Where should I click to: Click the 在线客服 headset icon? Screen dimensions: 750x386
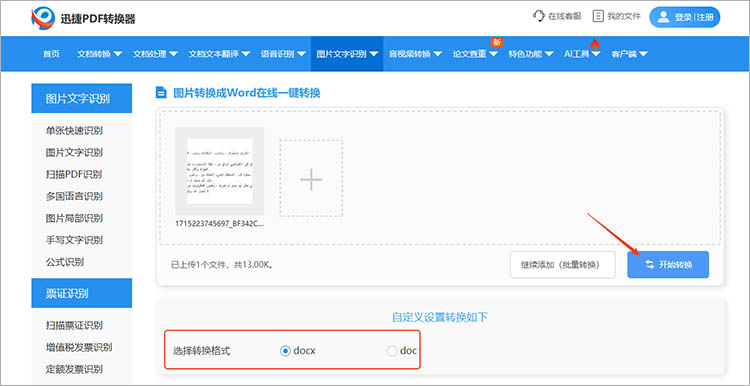pyautogui.click(x=539, y=17)
